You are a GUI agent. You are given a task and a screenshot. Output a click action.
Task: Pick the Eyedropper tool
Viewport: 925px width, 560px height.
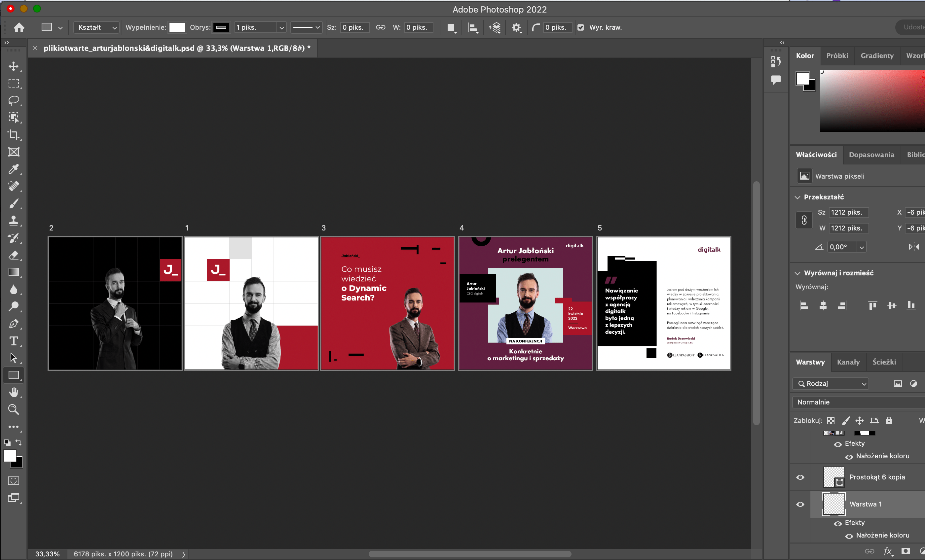tap(14, 169)
